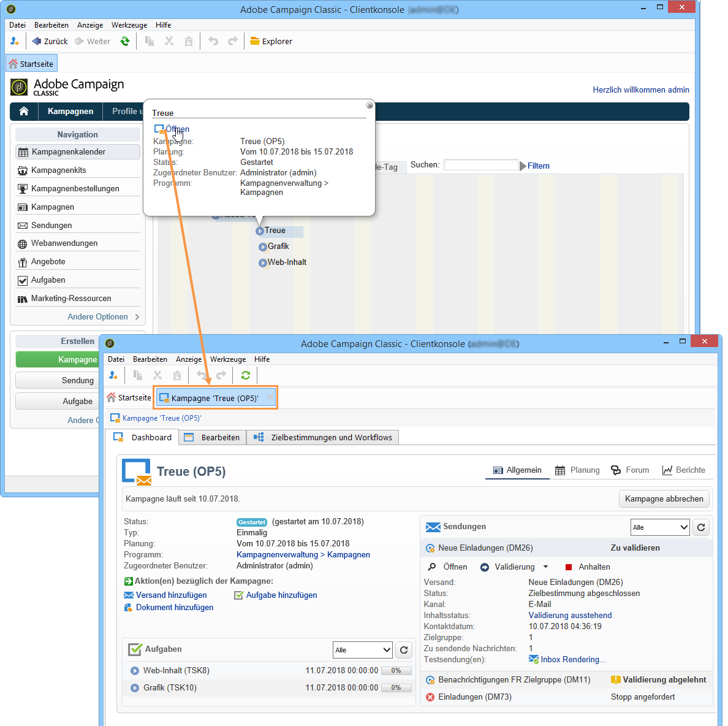Click Zurück arrow in the back window toolbar

pos(50,41)
